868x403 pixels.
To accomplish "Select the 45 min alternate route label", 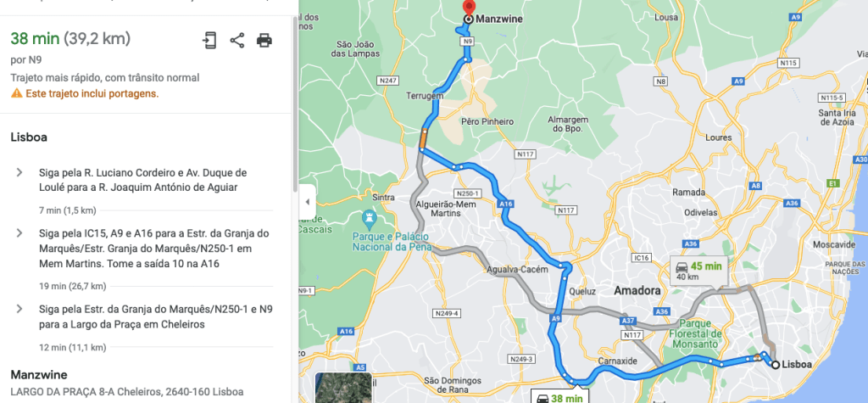I will pyautogui.click(x=698, y=271).
